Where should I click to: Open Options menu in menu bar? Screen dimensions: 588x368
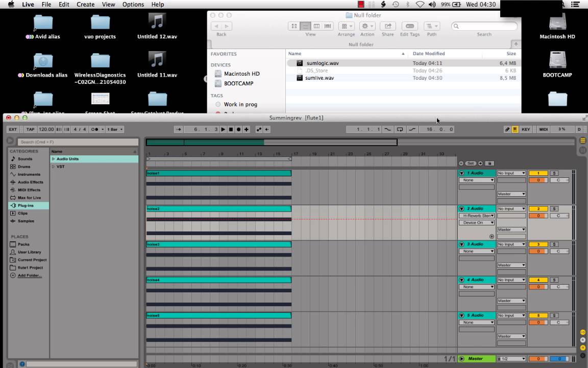coord(133,5)
